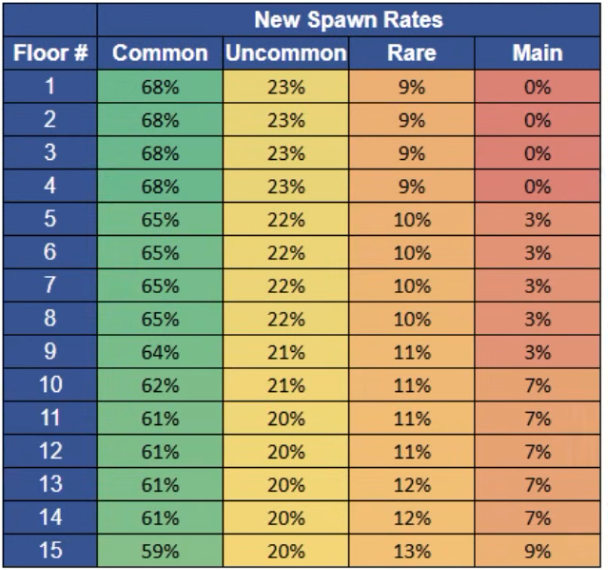Image resolution: width=608 pixels, height=570 pixels.
Task: Select the Main cell for floor 1
Action: coord(537,87)
